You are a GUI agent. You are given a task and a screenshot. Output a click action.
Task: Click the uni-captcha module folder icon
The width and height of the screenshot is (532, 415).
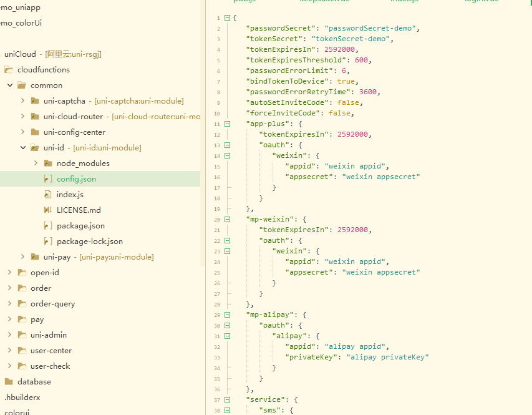coord(35,101)
